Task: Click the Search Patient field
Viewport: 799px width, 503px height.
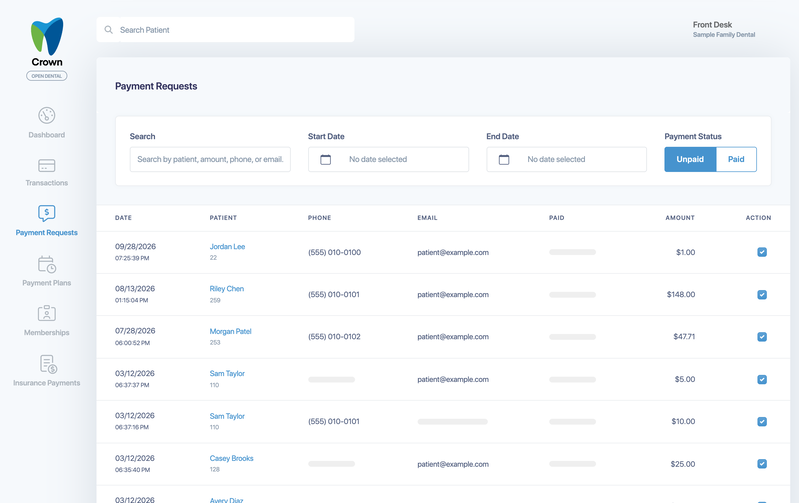Action: [225, 30]
